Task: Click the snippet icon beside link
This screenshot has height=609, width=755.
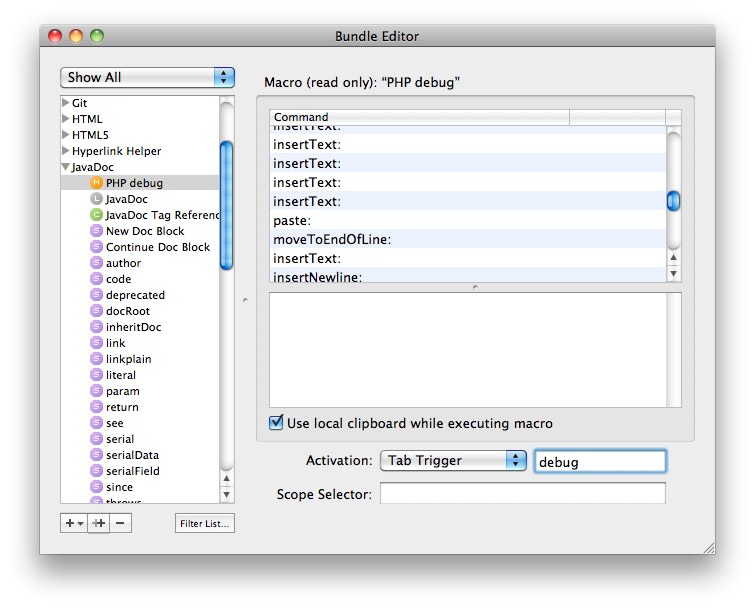Action: coord(97,343)
